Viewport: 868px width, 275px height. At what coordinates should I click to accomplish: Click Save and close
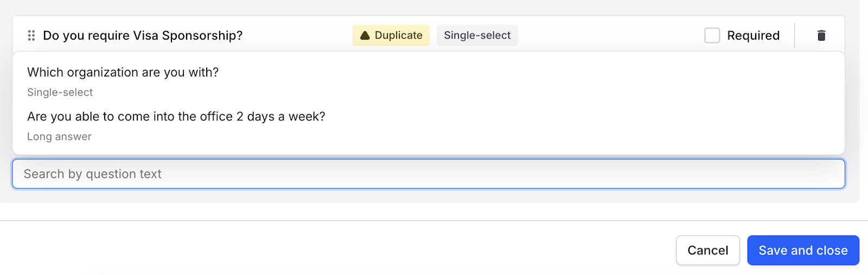[803, 250]
